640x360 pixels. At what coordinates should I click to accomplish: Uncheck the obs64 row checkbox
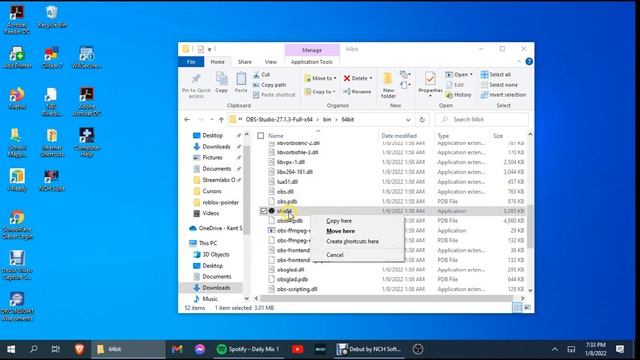click(263, 211)
